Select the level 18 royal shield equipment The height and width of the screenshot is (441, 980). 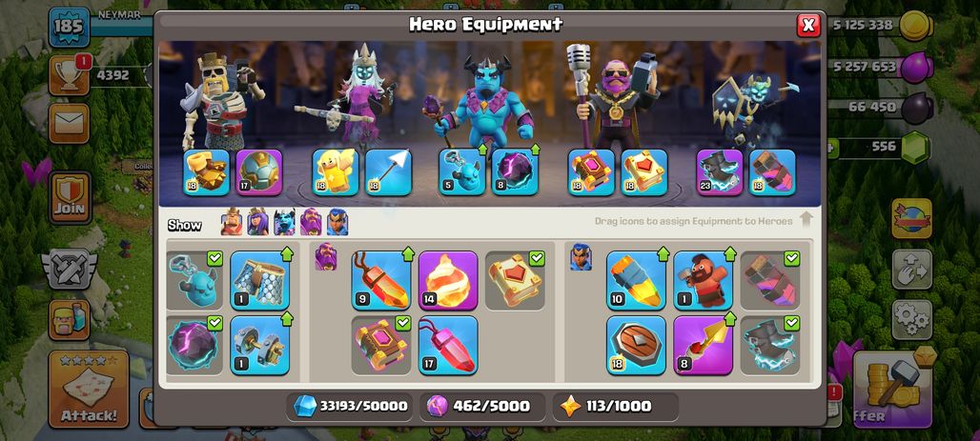tap(636, 345)
